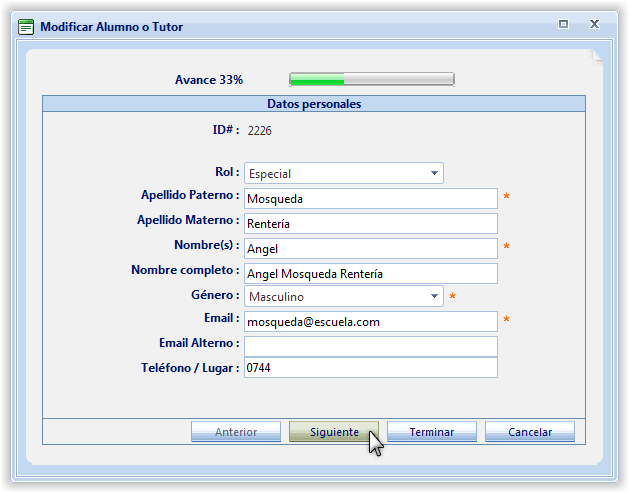Click the required asterisk beside Género
The height and width of the screenshot is (493, 629).
[x=452, y=297]
